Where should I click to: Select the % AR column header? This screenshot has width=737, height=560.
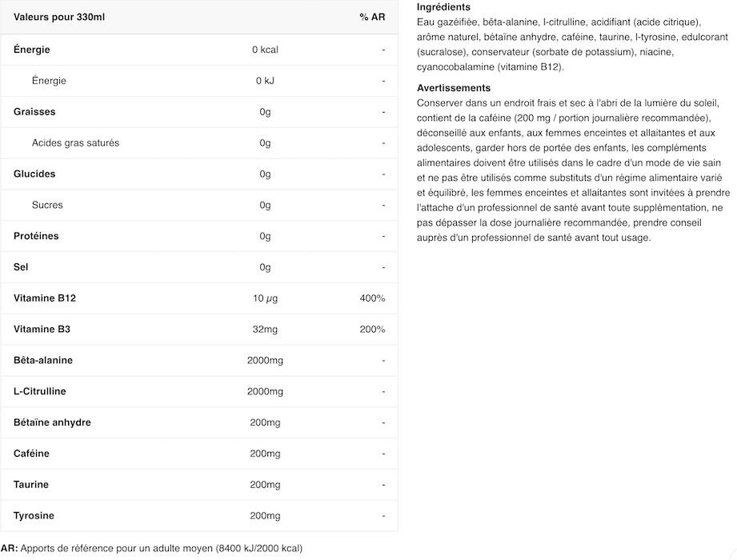tap(372, 17)
